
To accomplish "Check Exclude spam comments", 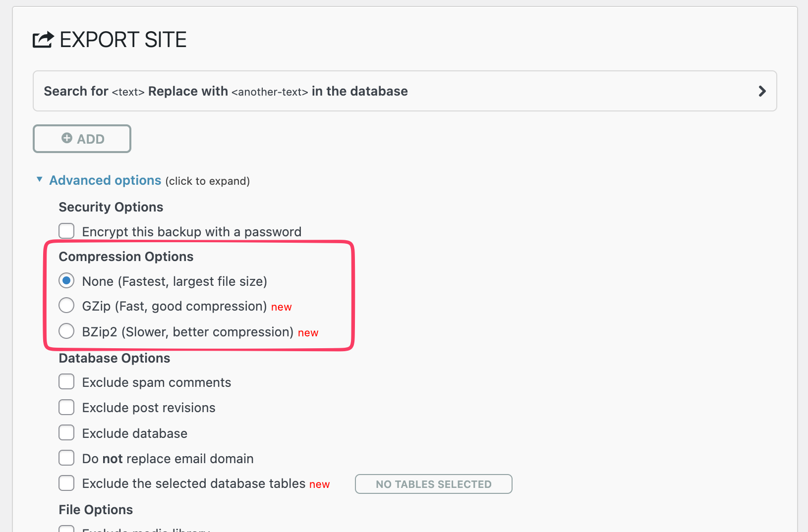I will [66, 382].
